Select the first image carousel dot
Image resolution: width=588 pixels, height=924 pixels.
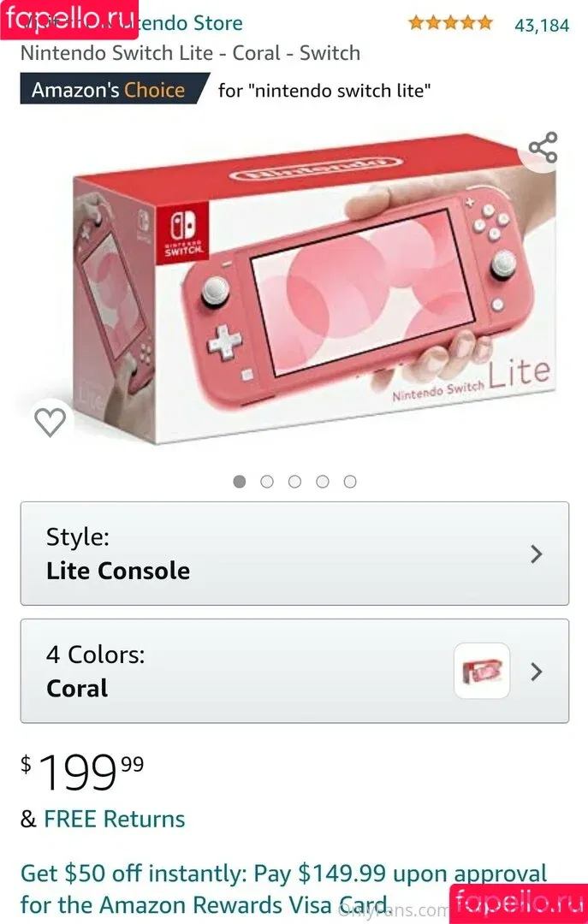click(x=240, y=482)
